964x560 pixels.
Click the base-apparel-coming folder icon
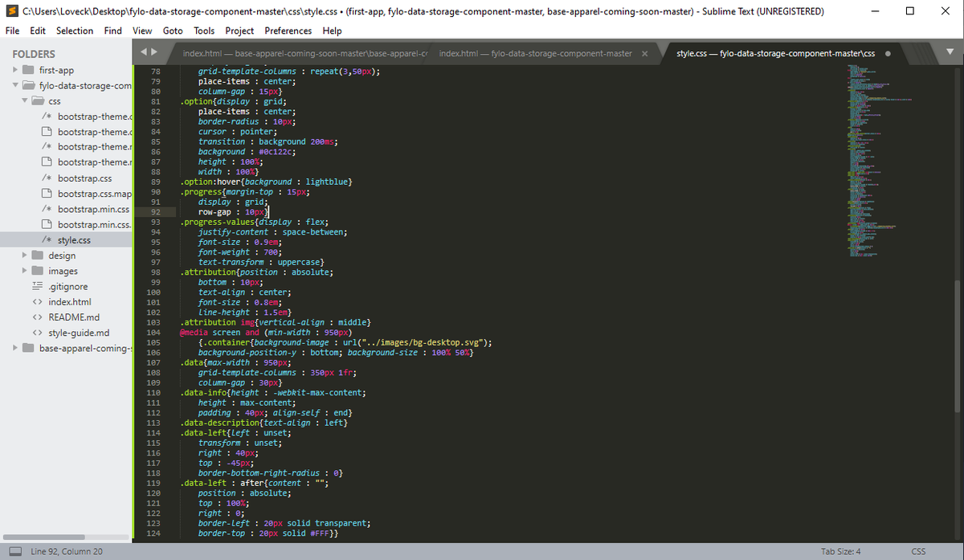click(28, 348)
